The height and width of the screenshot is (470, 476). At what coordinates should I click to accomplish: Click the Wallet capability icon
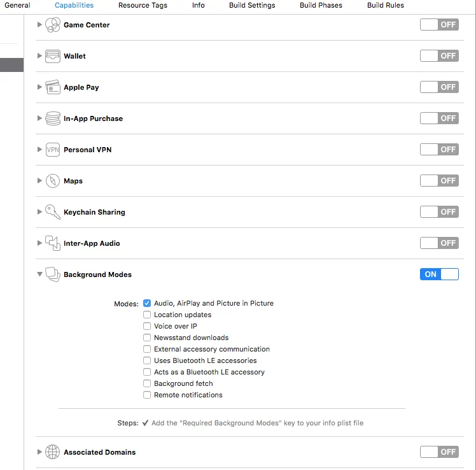[52, 56]
